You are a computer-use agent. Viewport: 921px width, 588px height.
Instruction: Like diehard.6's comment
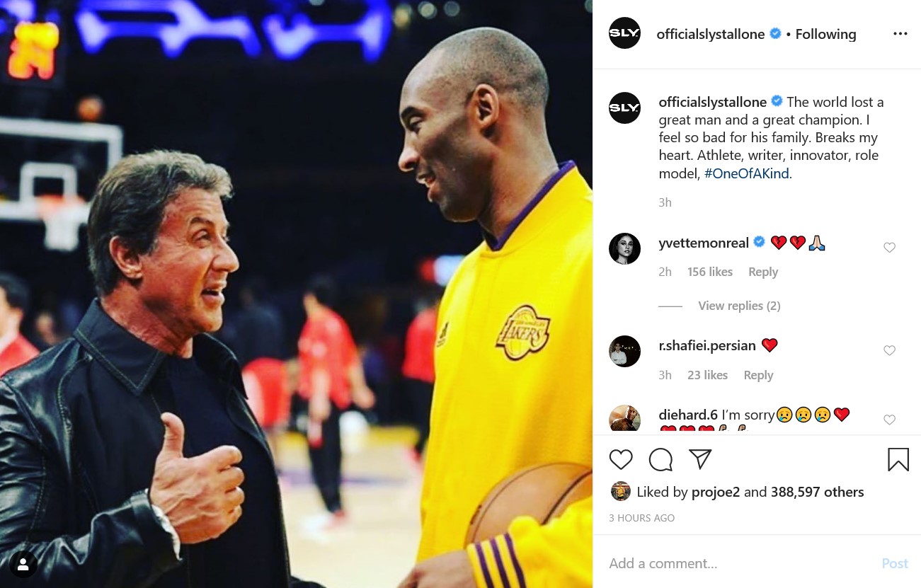click(x=890, y=420)
